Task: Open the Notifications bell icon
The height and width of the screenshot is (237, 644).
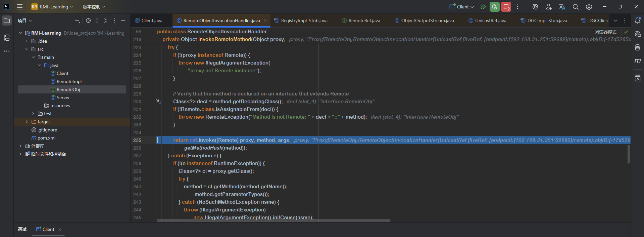Action: pos(638,21)
